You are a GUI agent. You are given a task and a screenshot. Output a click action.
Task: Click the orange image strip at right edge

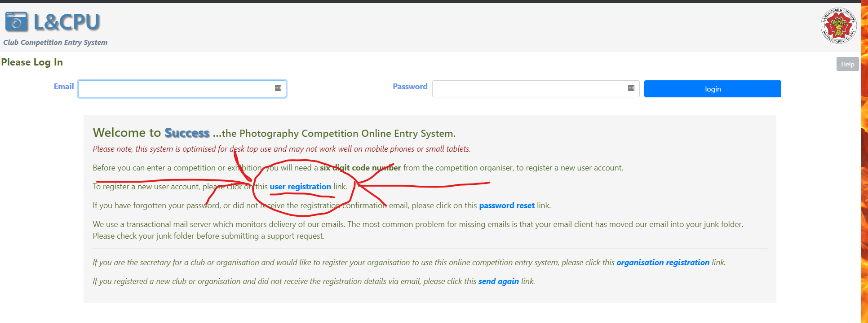(864, 161)
